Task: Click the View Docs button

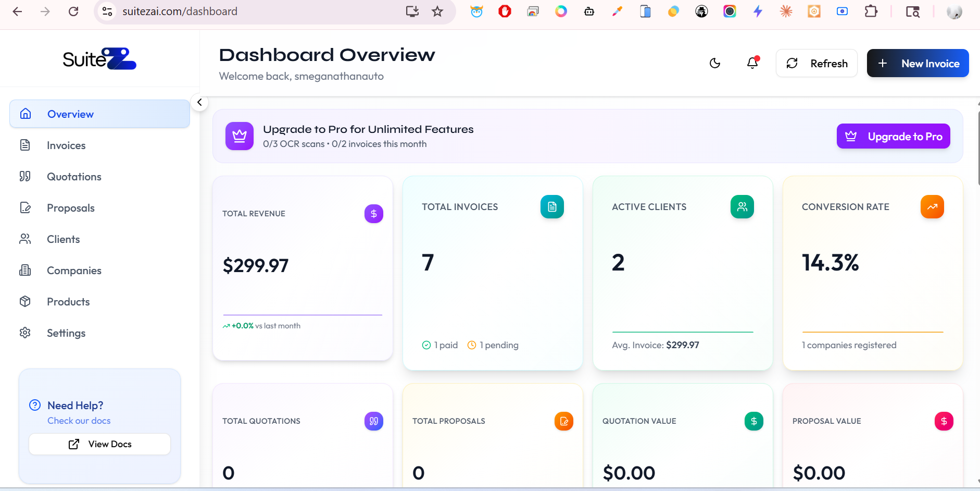Action: click(x=99, y=444)
